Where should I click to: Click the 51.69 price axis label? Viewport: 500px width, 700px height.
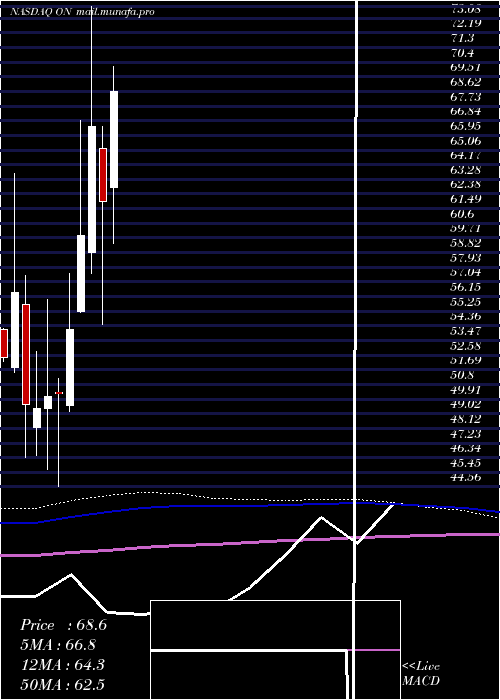[x=465, y=360]
